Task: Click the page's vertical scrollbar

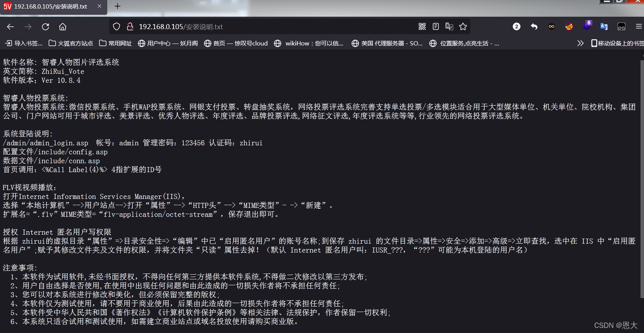Action: point(642,179)
